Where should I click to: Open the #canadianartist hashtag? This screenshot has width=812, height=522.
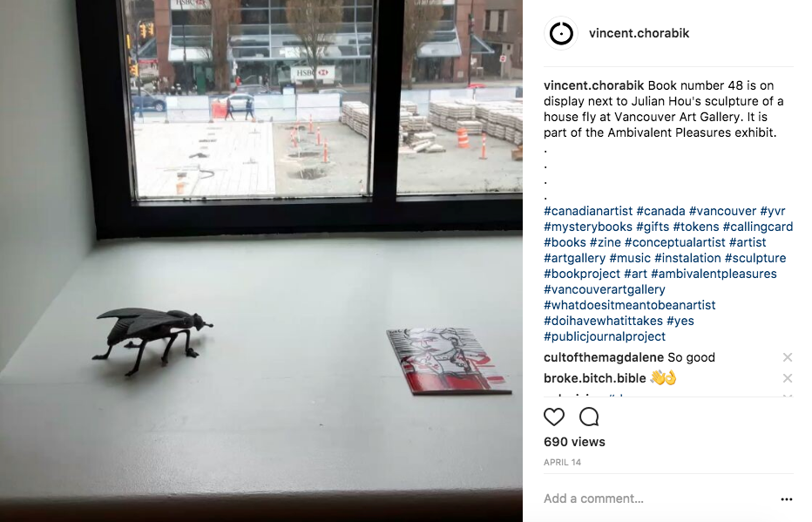pos(588,211)
